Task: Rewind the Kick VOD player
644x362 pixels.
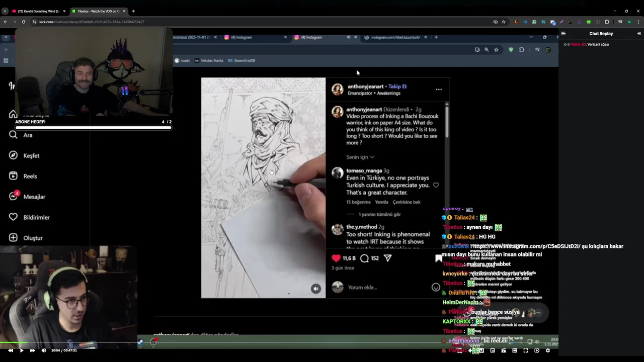Action: pyautogui.click(x=11, y=350)
